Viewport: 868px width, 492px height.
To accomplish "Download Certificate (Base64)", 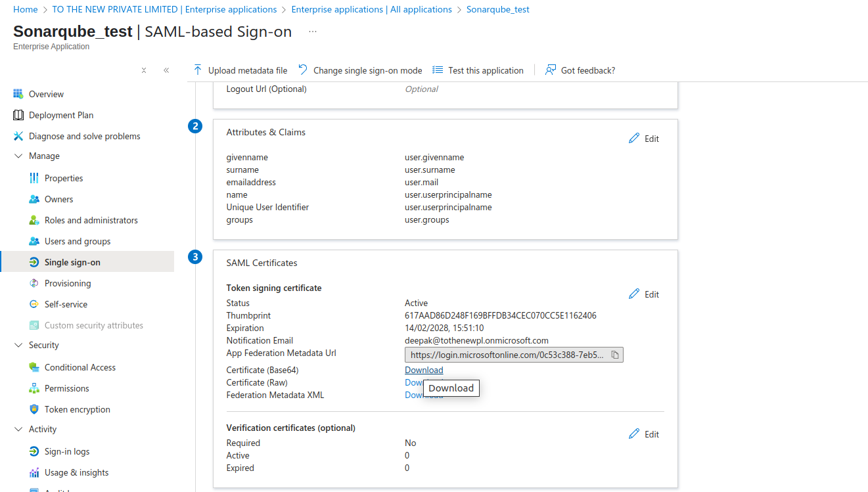I will [x=424, y=370].
